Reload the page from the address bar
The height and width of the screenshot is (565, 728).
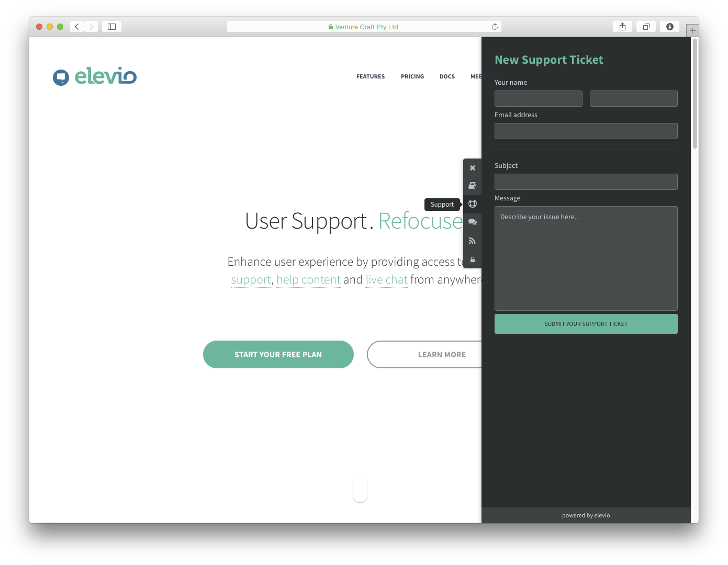click(495, 27)
